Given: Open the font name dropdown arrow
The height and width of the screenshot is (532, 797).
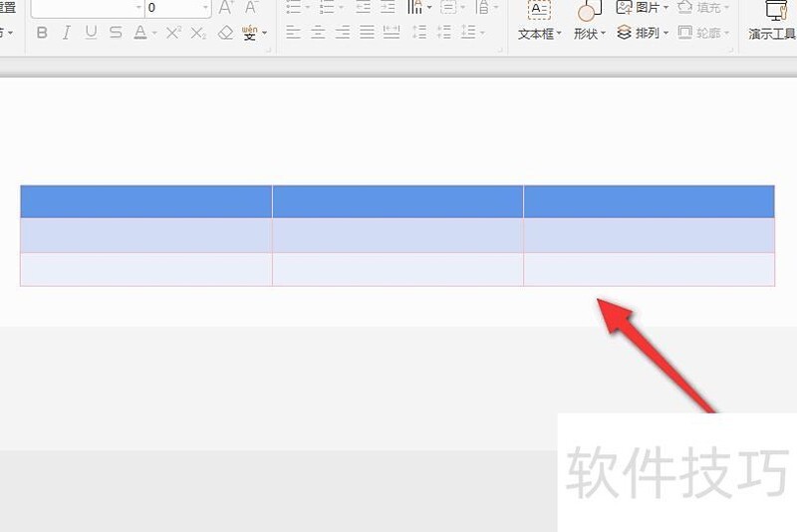Looking at the screenshot, I should pos(138,8).
